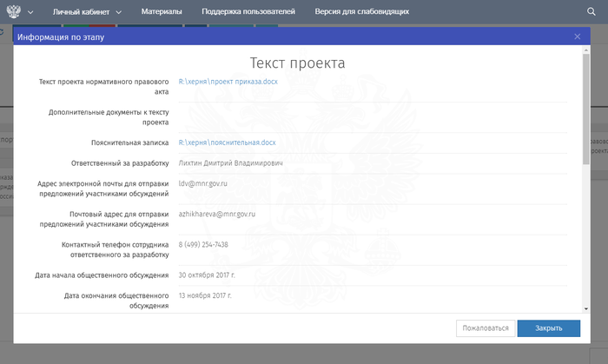Close the Информация по этапу dialog with X
Image resolution: width=608 pixels, height=364 pixels.
point(578,36)
